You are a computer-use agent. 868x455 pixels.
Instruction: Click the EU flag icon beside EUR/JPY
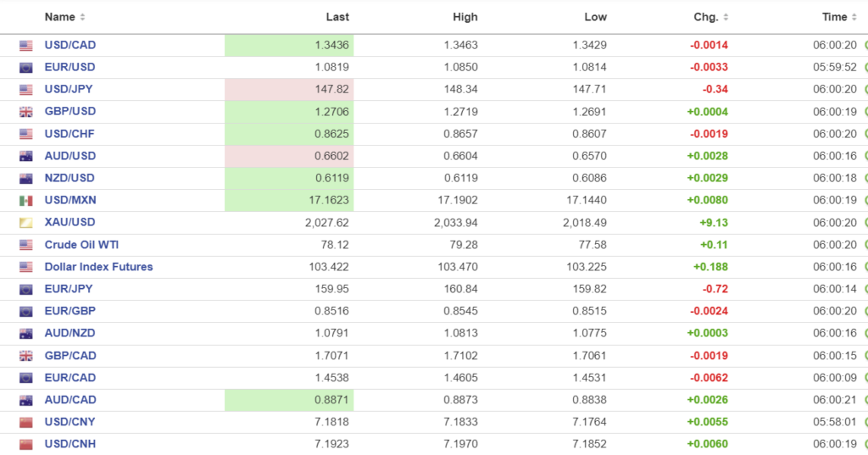pos(26,289)
